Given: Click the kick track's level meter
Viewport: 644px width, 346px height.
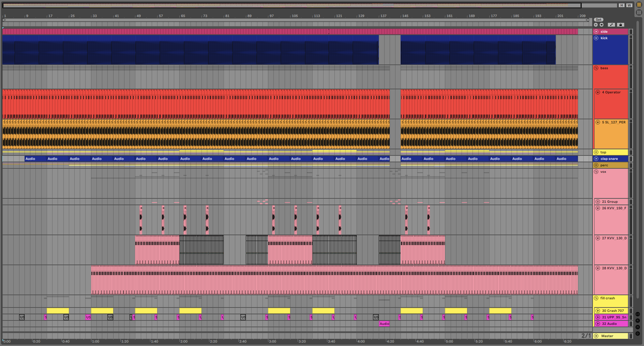Looking at the screenshot, I should tap(631, 50).
